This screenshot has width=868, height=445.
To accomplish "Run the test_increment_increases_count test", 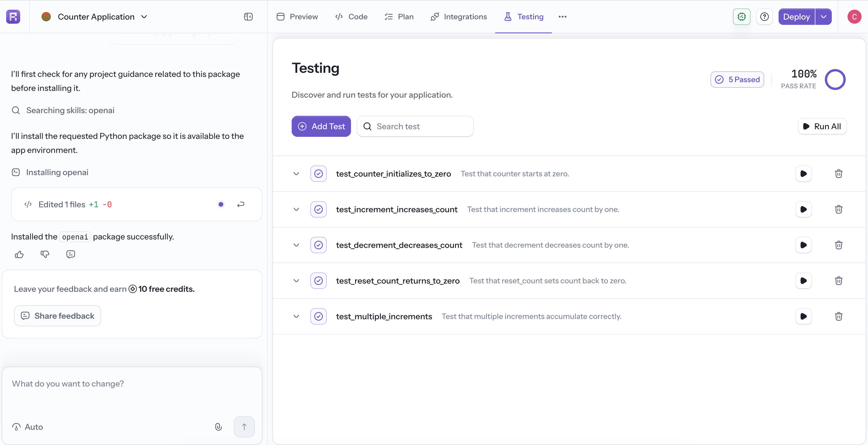I will pyautogui.click(x=804, y=209).
